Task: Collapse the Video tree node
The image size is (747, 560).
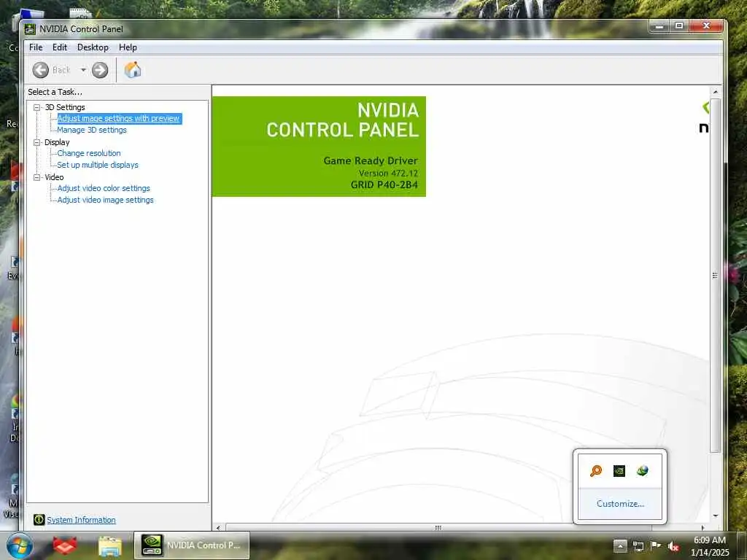Action: [x=36, y=177]
